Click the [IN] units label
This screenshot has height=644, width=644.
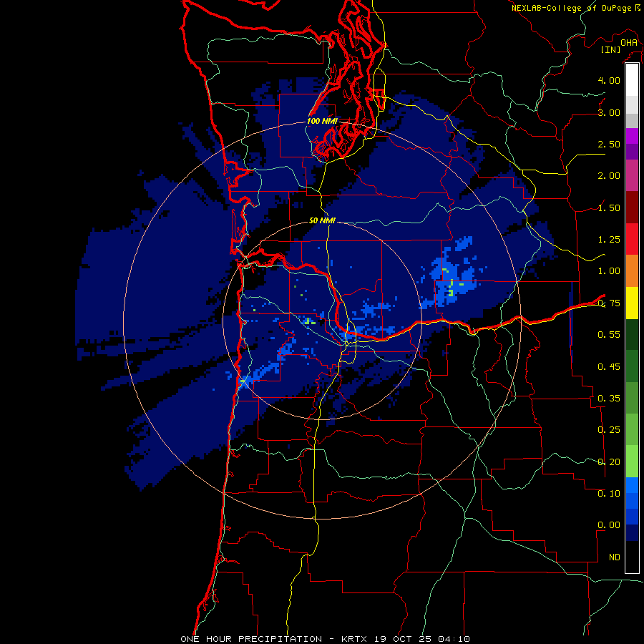(611, 49)
